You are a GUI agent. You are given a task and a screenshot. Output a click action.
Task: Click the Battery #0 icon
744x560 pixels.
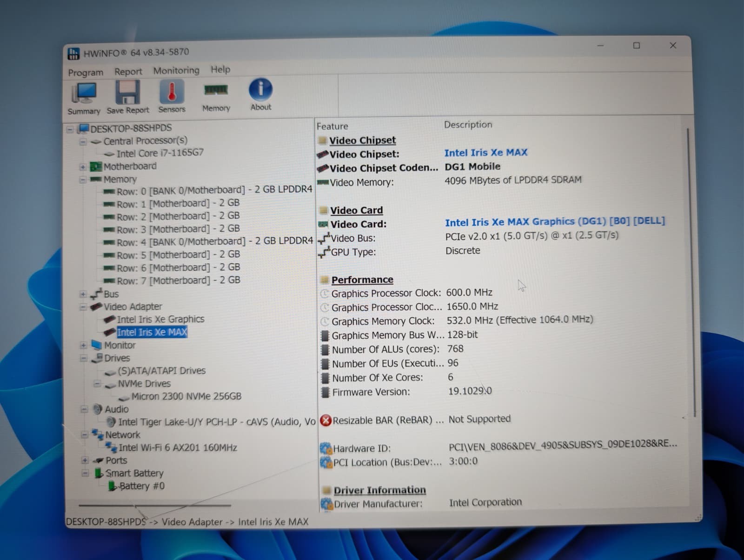113,486
